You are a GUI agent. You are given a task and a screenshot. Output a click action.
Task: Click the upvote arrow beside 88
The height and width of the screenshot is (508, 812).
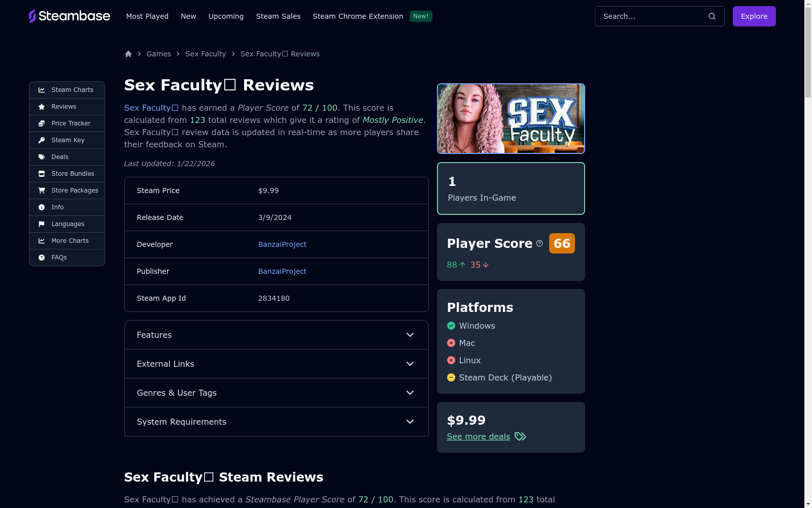point(462,265)
